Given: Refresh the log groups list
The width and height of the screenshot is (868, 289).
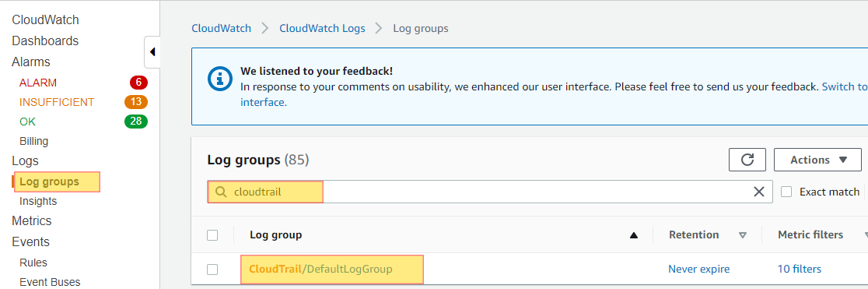Looking at the screenshot, I should click(x=747, y=160).
